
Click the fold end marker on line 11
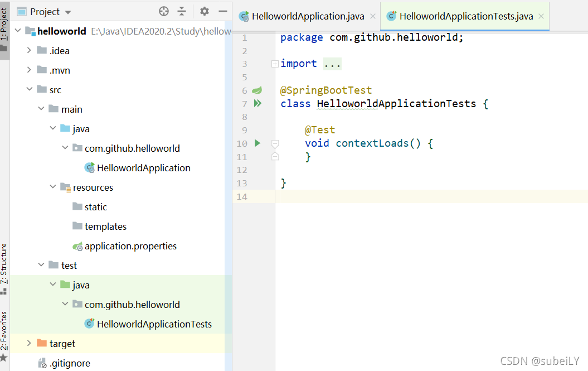275,156
